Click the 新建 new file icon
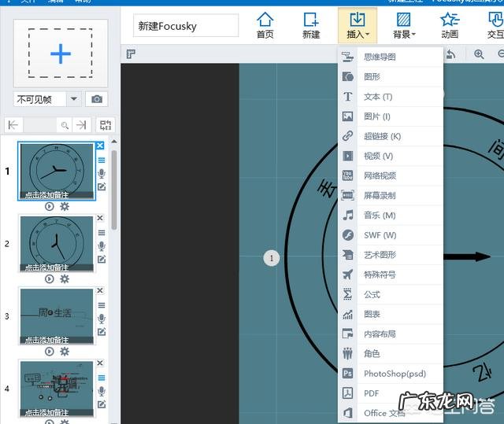The height and width of the screenshot is (424, 504). (x=311, y=24)
